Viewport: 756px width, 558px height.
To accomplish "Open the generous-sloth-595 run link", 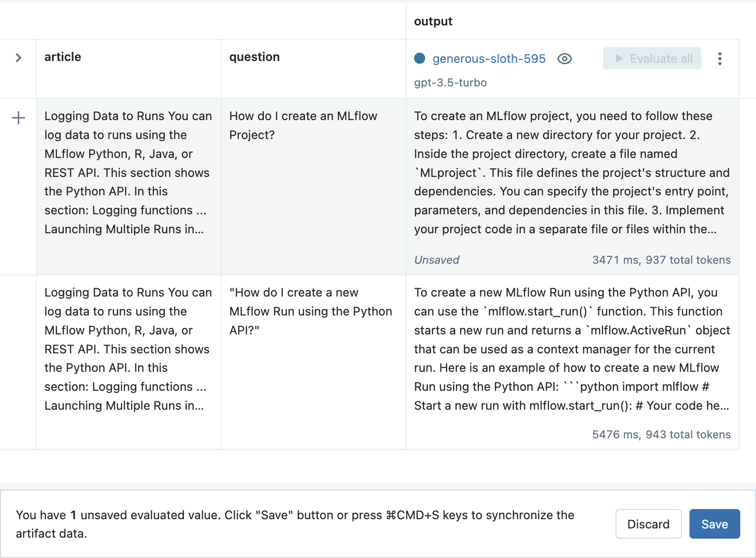I will [489, 59].
